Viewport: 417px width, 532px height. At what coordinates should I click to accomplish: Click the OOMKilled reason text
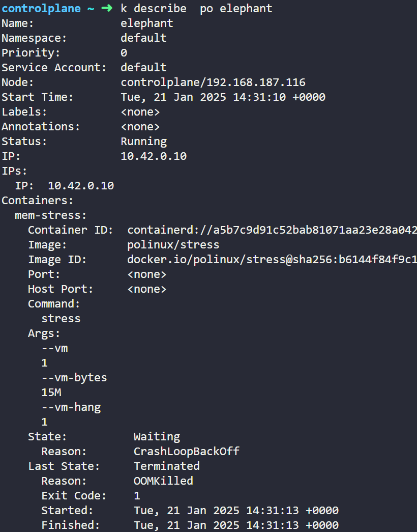[x=163, y=481]
